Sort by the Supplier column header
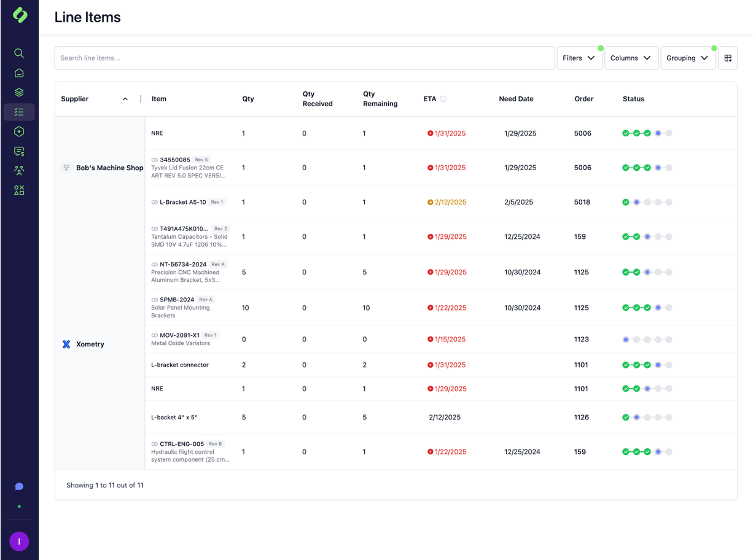 pos(75,99)
